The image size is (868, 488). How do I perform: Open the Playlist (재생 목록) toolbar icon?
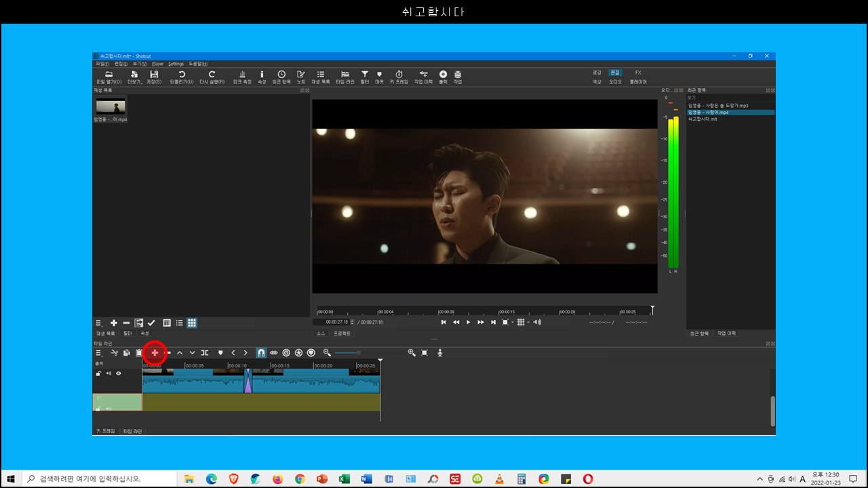pyautogui.click(x=321, y=74)
